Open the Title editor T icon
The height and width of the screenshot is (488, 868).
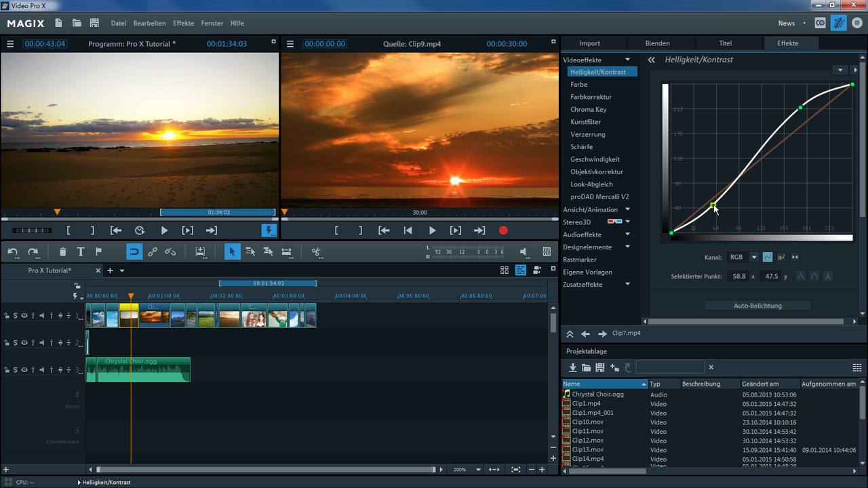(x=81, y=251)
